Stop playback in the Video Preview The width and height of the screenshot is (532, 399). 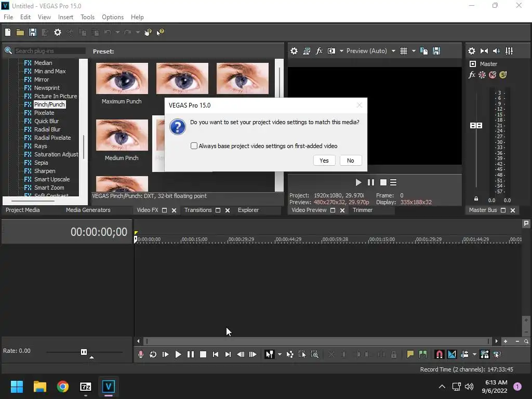click(383, 182)
